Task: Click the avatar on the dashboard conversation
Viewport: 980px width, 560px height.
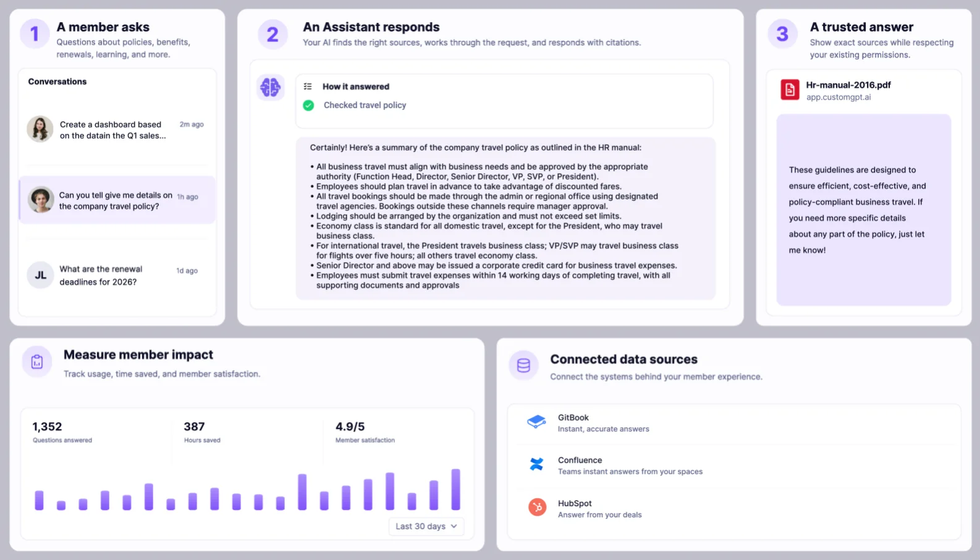Action: pyautogui.click(x=40, y=130)
